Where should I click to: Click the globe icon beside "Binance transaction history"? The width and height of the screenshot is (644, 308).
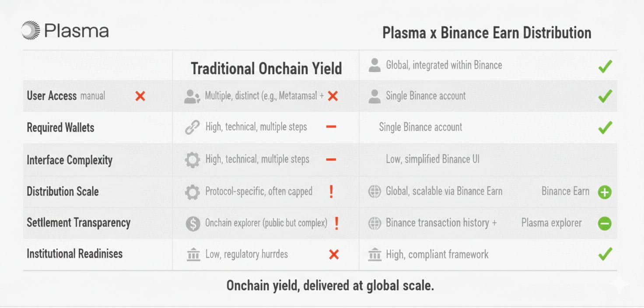point(374,223)
